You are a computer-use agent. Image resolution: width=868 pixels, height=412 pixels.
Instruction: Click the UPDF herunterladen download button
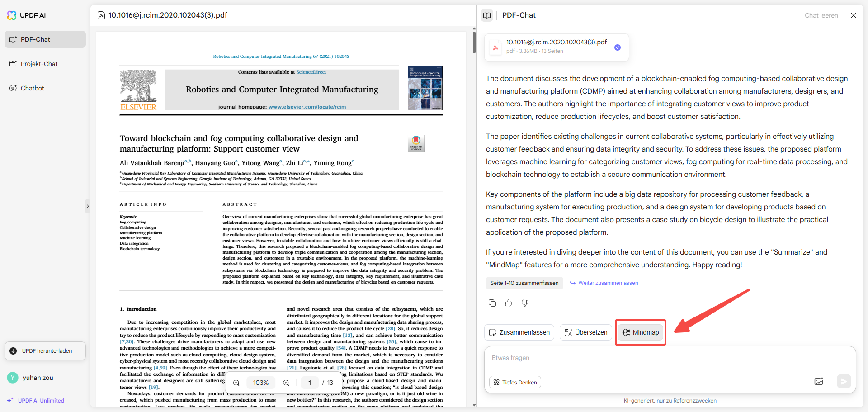pos(45,351)
